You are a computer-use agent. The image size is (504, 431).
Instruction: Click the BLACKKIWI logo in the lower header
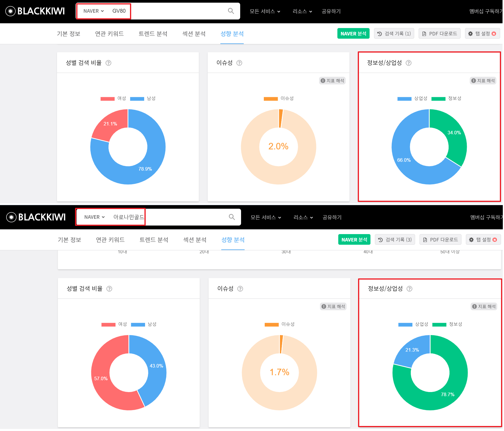point(36,217)
